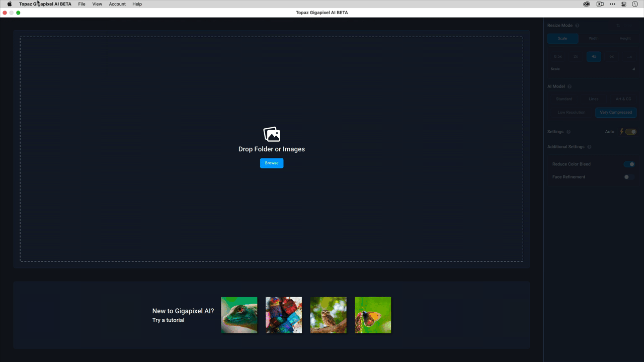Screen dimensions: 644x362
Task: Open the lizard tutorial thumbnail
Action: coord(239,315)
